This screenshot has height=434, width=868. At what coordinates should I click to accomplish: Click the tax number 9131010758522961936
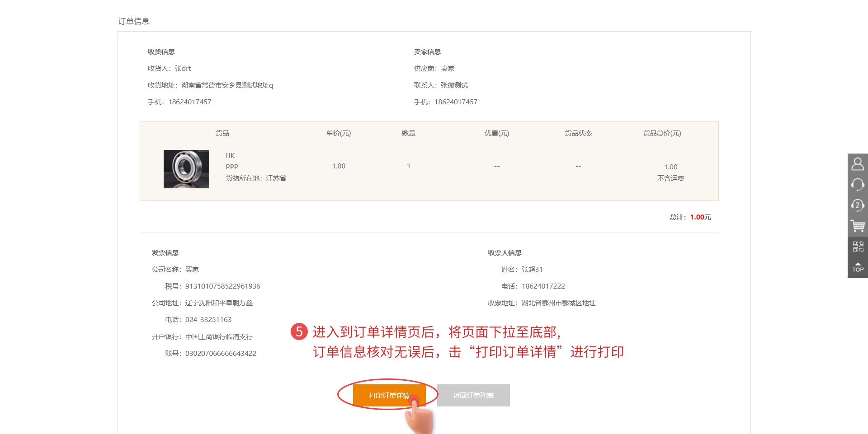tap(222, 286)
